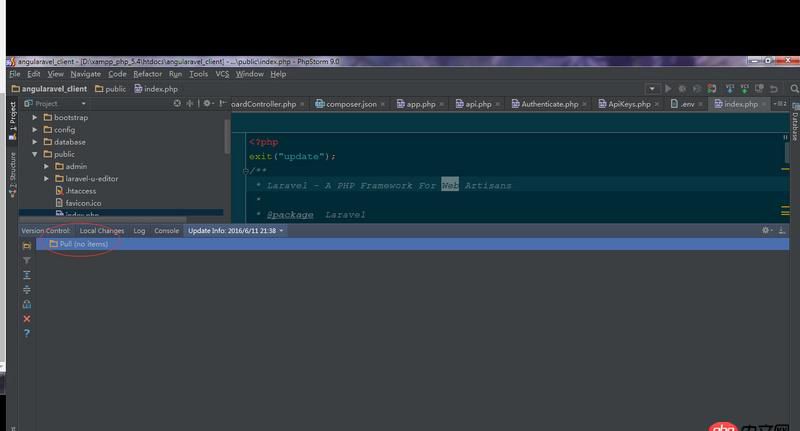Open Project panel gear settings
The height and width of the screenshot is (431, 800).
tap(207, 104)
